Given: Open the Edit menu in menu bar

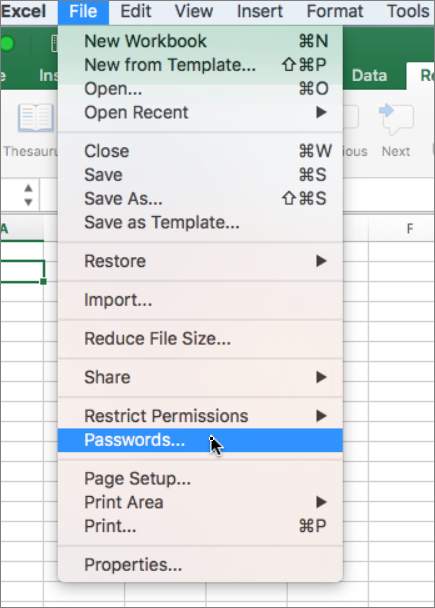Looking at the screenshot, I should tap(136, 11).
